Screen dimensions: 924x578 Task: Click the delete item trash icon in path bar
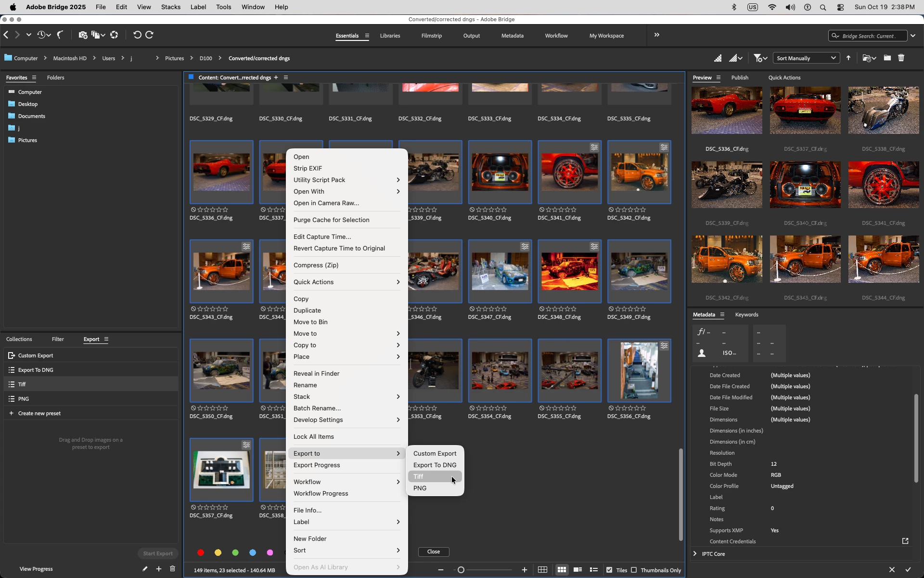901,58
